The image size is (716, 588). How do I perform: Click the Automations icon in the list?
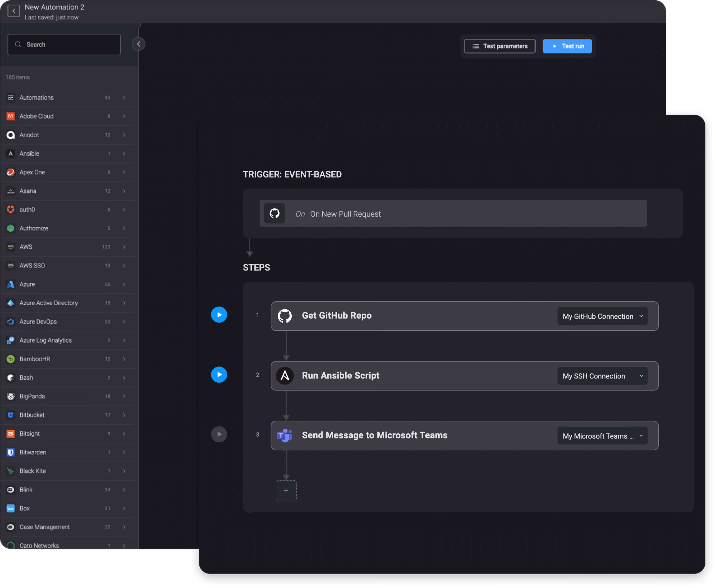coord(11,98)
